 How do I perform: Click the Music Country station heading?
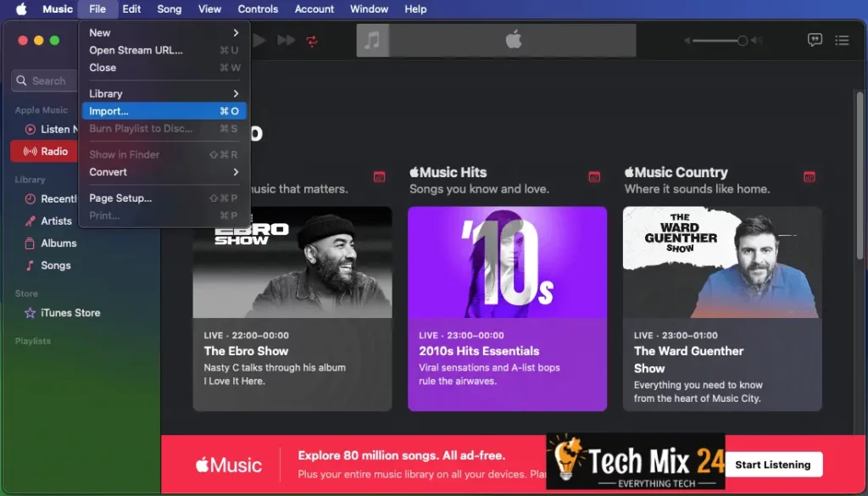click(x=676, y=172)
